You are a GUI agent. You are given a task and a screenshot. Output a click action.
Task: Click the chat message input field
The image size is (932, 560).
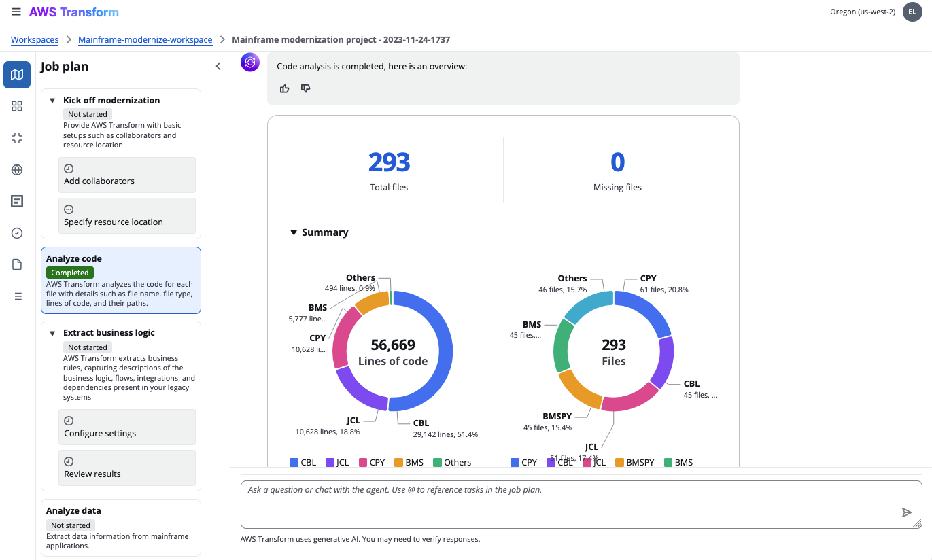(x=571, y=503)
